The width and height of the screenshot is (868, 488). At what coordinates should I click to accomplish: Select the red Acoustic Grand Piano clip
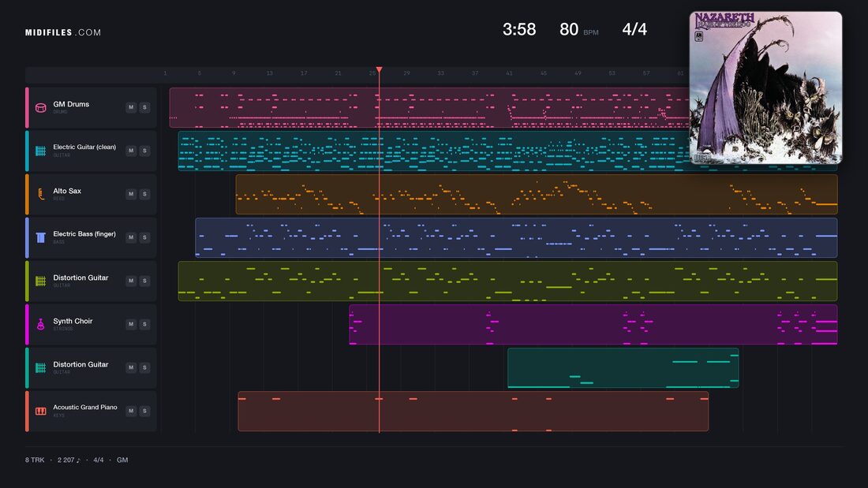coord(473,411)
